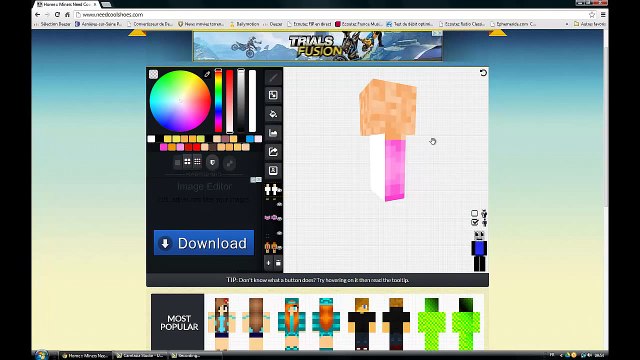Check the unchecked overlay model checkbox
Screen dimensions: 640x360
click(474, 213)
